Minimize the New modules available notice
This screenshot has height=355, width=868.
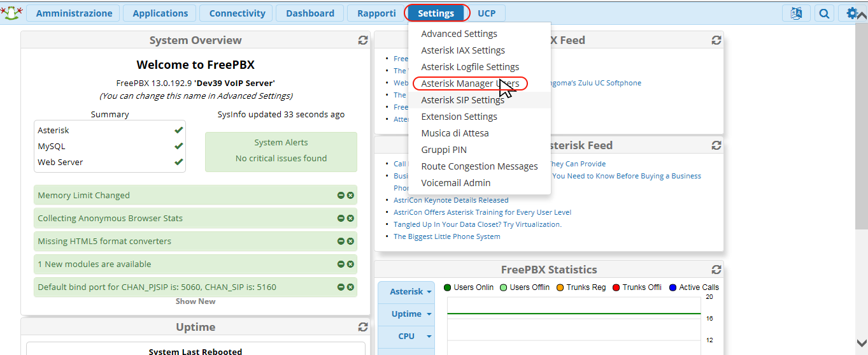tap(341, 264)
